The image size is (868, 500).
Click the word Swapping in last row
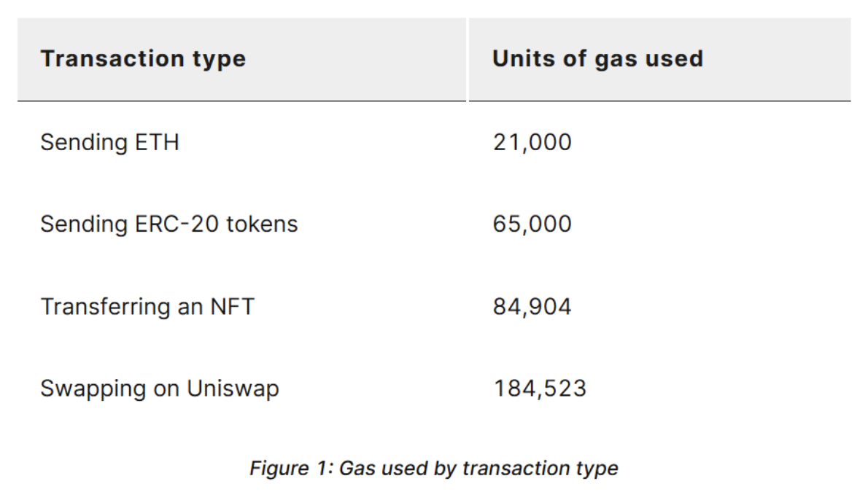(x=93, y=389)
